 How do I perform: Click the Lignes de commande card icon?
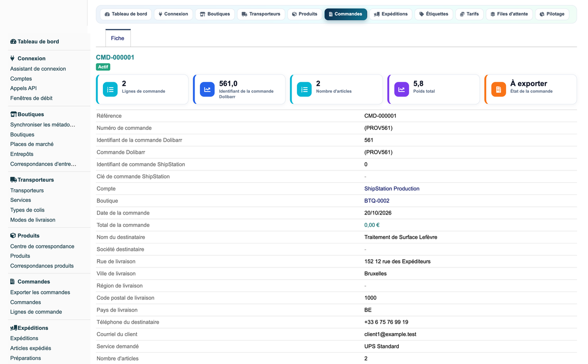pyautogui.click(x=110, y=90)
